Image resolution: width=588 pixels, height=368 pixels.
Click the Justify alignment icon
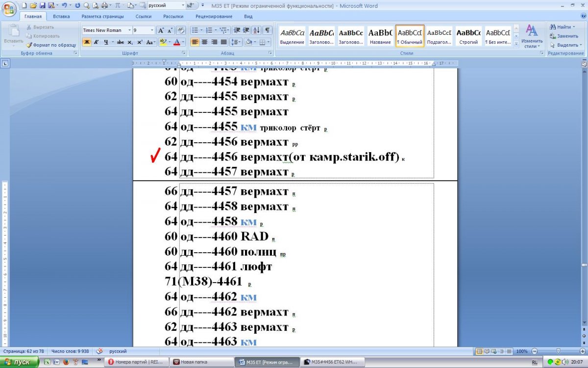click(223, 42)
